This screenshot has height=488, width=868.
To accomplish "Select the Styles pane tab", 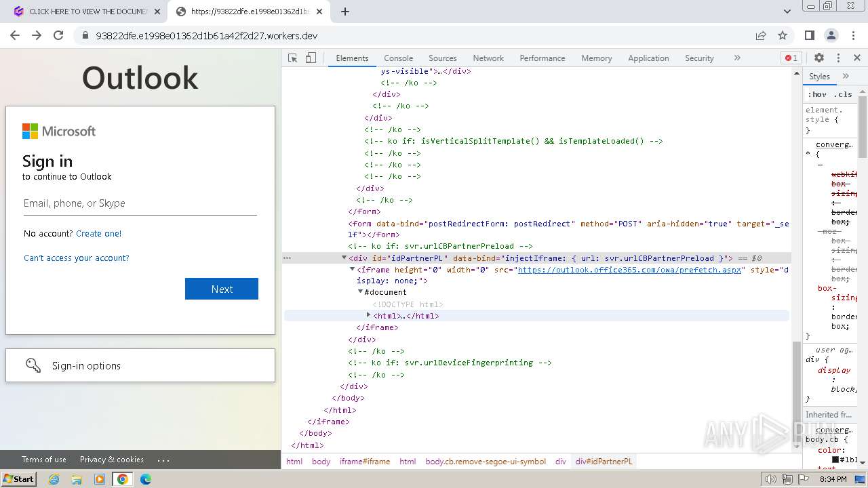I will click(819, 76).
